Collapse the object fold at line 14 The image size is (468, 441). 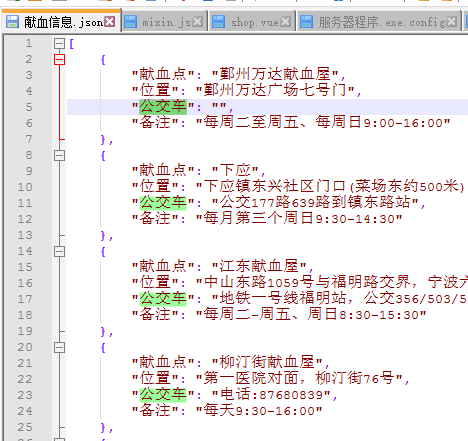pos(59,251)
